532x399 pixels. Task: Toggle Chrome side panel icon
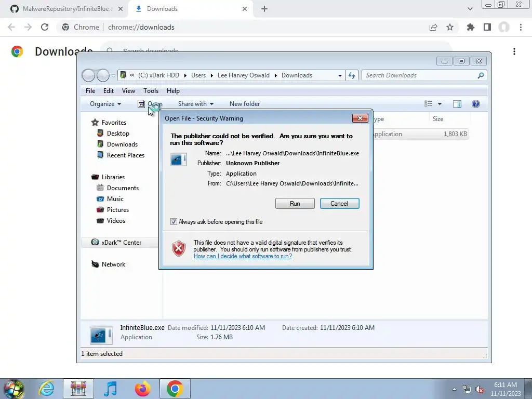pyautogui.click(x=487, y=27)
